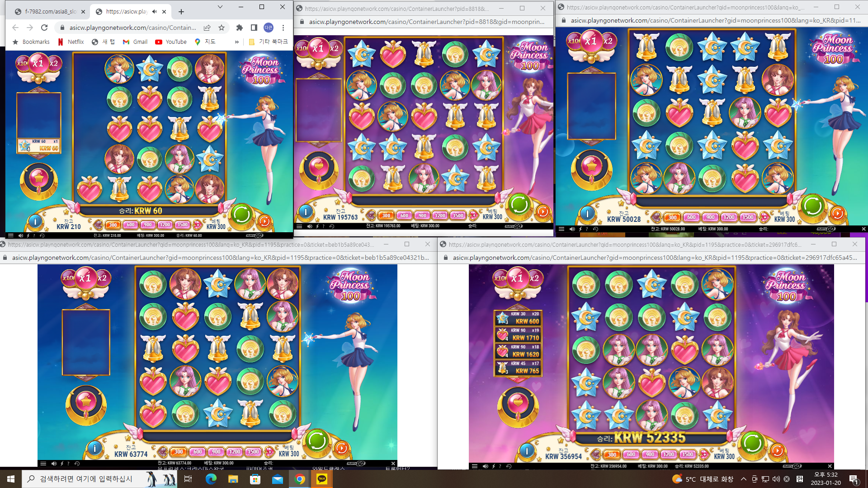Image resolution: width=868 pixels, height=488 pixels.
Task: Toggle fast play lightning in the KRW 195763 game
Action: (x=317, y=226)
